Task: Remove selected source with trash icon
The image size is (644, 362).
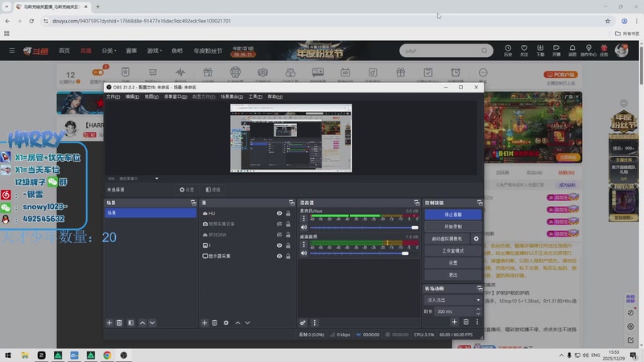Action: click(x=214, y=323)
